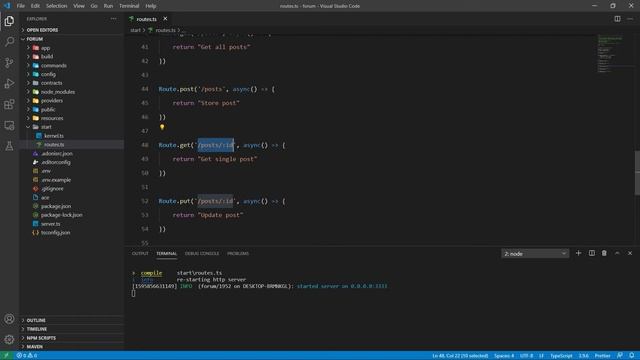
Task: Click the feedback icon in status bar
Action: tap(620, 356)
